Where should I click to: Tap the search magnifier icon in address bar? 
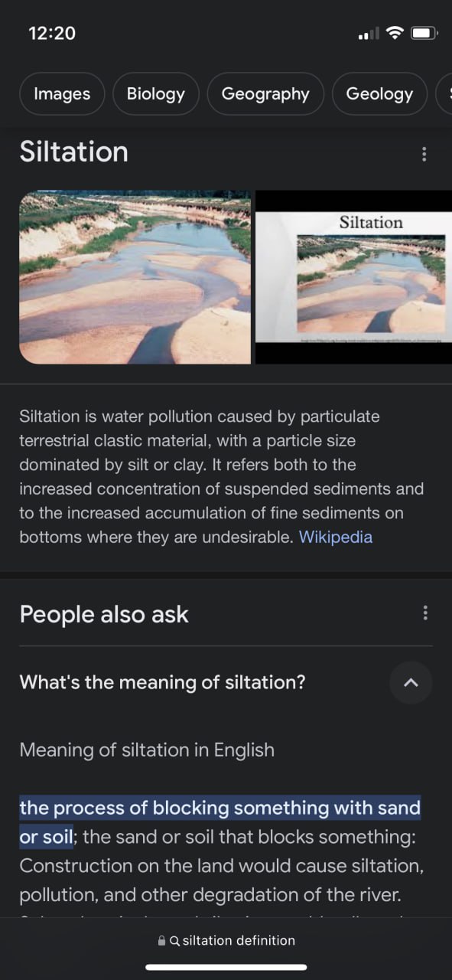tap(175, 941)
